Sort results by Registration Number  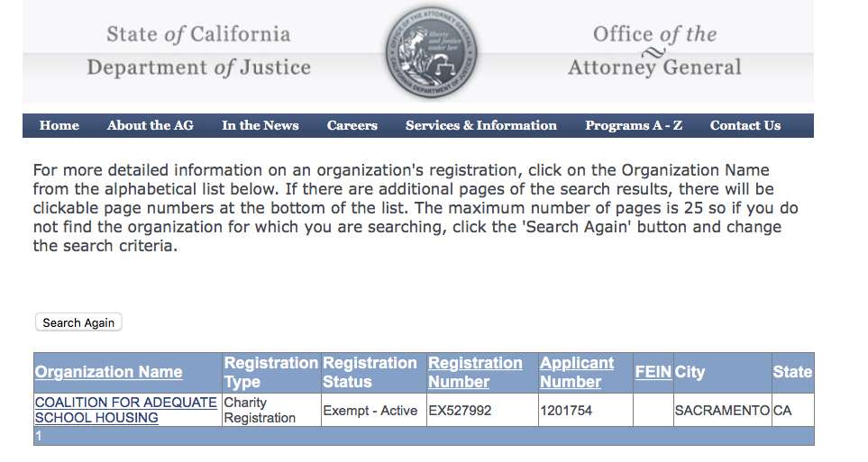(475, 372)
